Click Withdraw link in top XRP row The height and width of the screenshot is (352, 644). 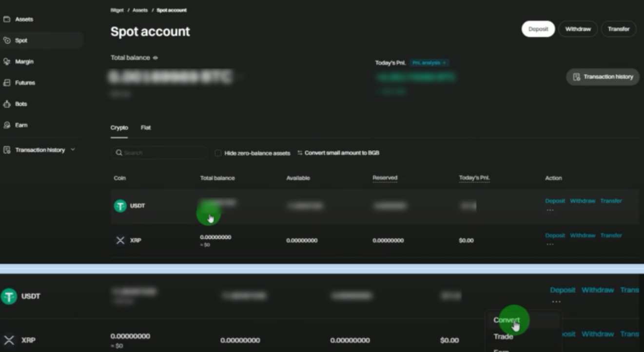(x=583, y=235)
